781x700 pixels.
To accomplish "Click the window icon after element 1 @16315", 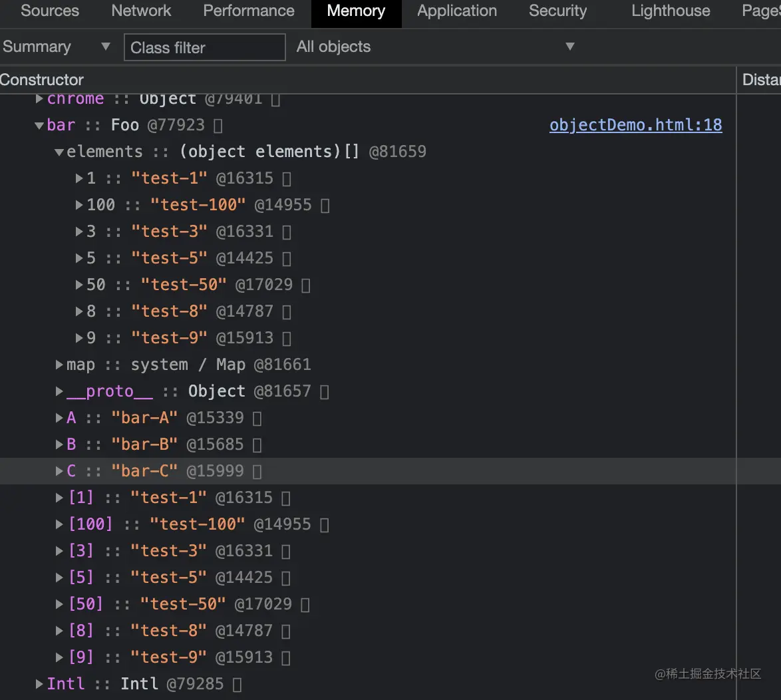I will (287, 179).
